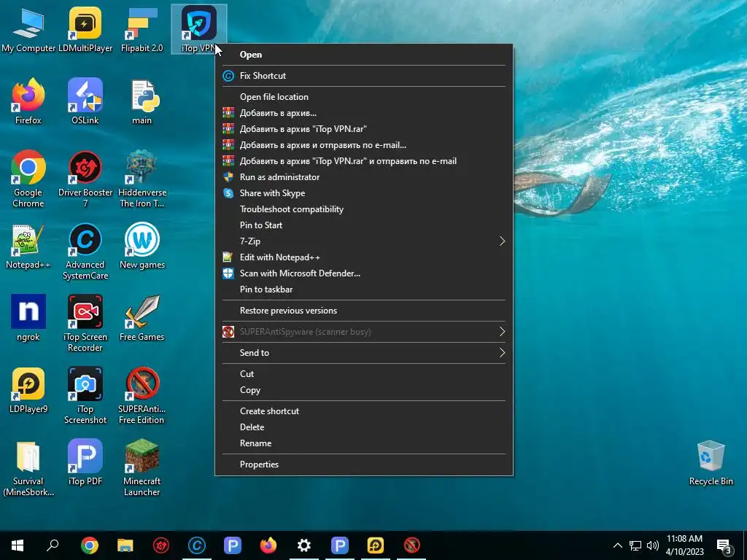Open Advanced SystemCare from the taskbar
747x560 pixels.
[x=197, y=545]
